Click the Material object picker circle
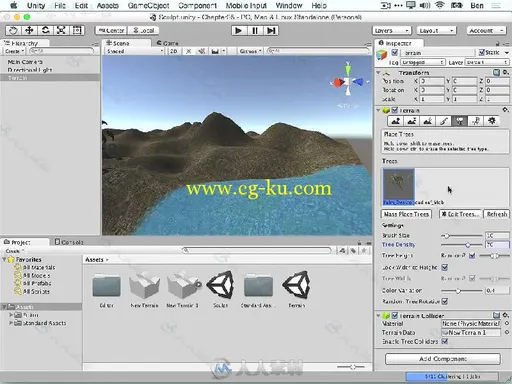 [x=507, y=323]
